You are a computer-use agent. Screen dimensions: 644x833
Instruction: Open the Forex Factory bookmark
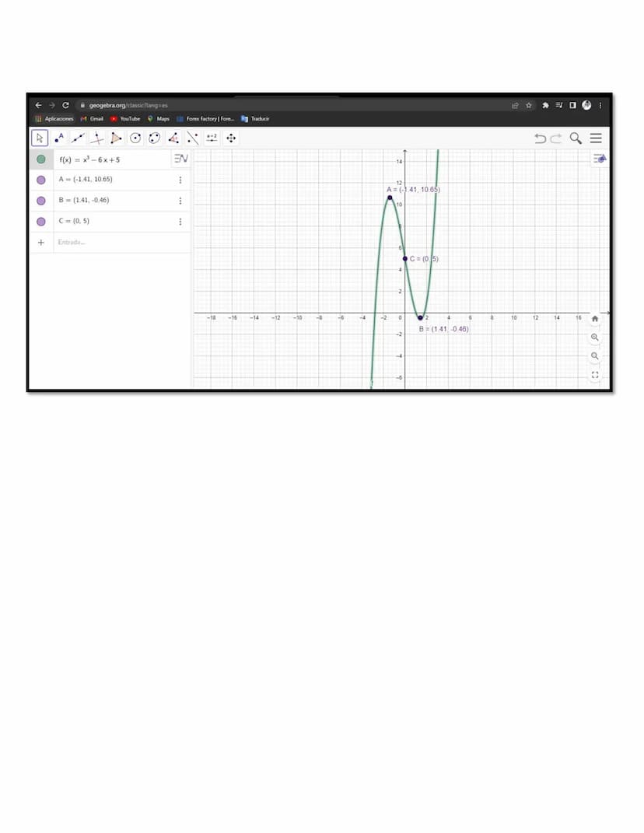click(205, 118)
